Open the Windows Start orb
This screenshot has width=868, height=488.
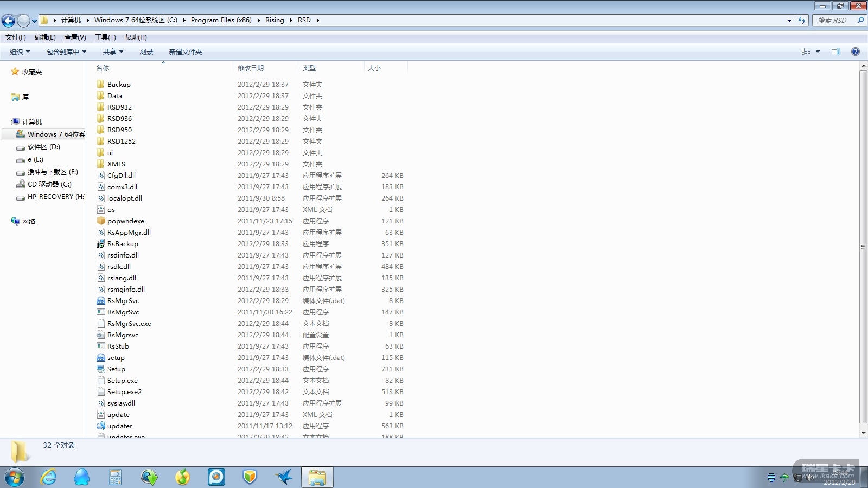[15, 477]
